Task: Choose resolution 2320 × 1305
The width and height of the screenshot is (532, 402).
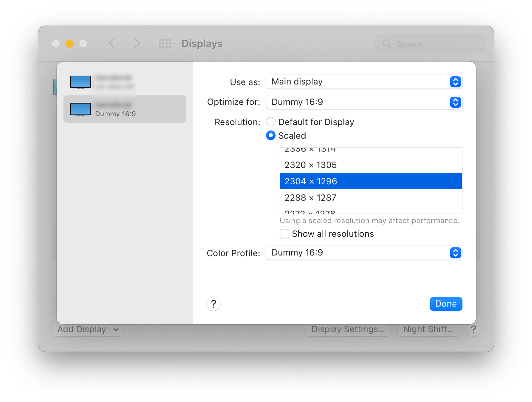Action: (371, 165)
